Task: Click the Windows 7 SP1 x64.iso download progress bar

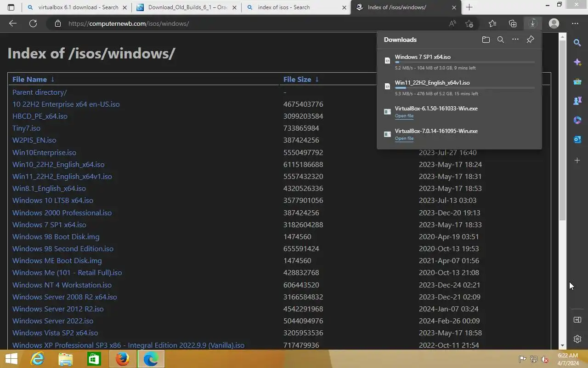Action: click(x=465, y=62)
